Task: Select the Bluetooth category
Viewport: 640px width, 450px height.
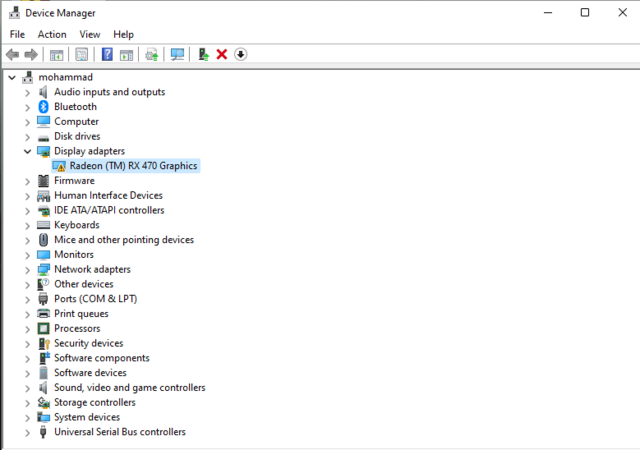Action: (x=75, y=107)
